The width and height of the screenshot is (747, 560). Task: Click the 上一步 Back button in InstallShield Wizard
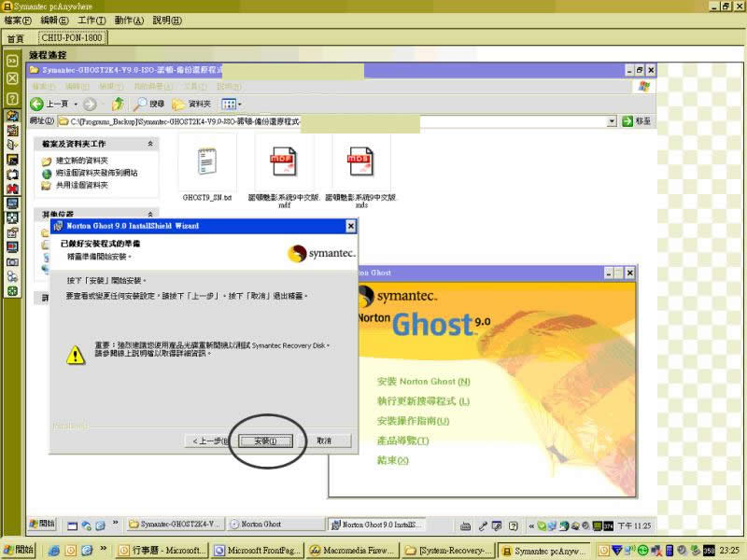pos(208,441)
